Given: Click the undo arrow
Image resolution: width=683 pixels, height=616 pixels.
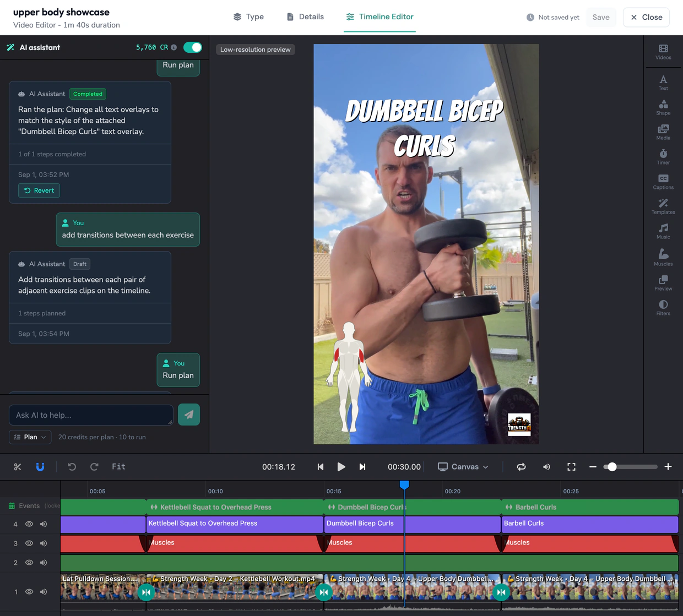Looking at the screenshot, I should (x=72, y=467).
